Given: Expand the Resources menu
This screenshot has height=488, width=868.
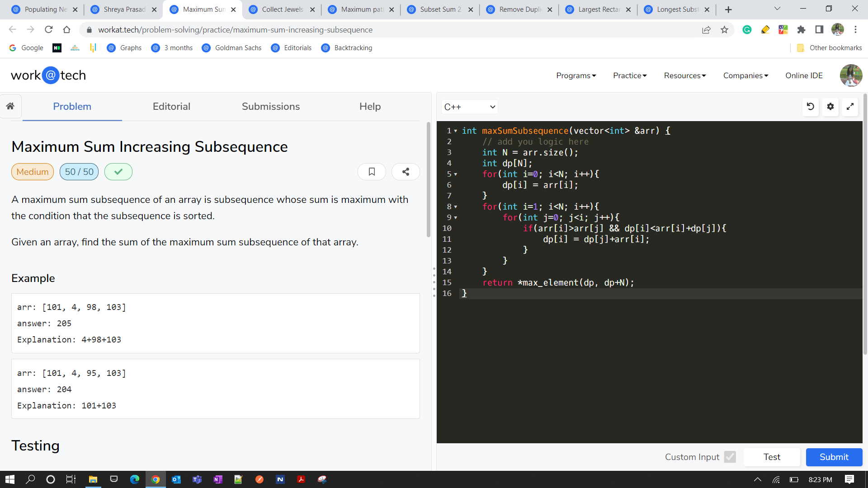Looking at the screenshot, I should click(x=685, y=75).
